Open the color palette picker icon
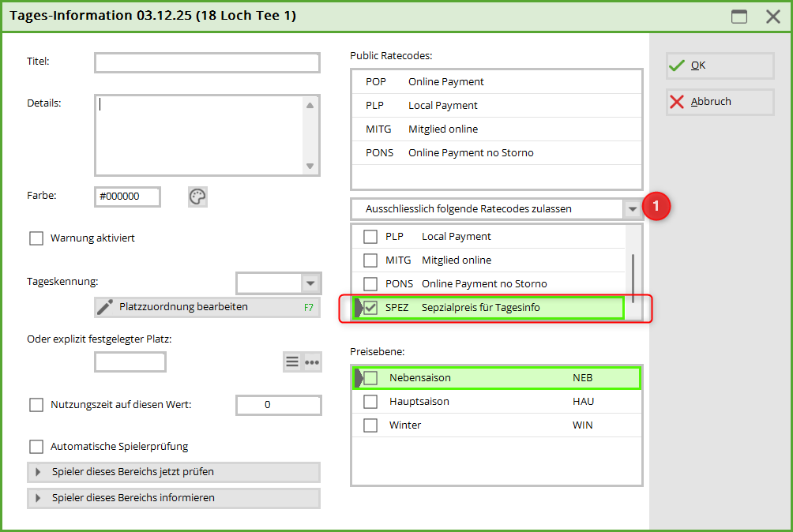Viewport: 793px width, 532px height. (x=197, y=197)
